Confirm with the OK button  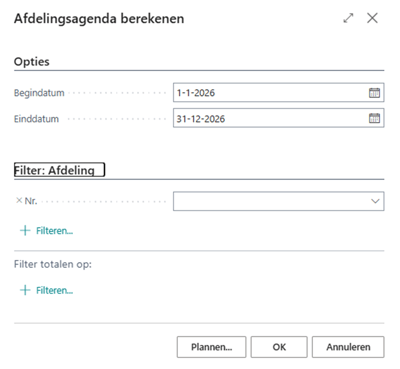coord(279,347)
